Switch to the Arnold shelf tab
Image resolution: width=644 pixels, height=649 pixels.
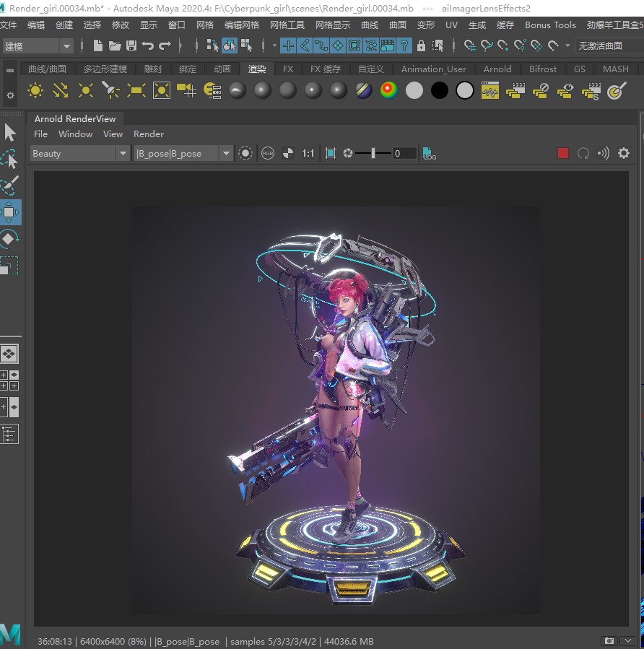(497, 69)
